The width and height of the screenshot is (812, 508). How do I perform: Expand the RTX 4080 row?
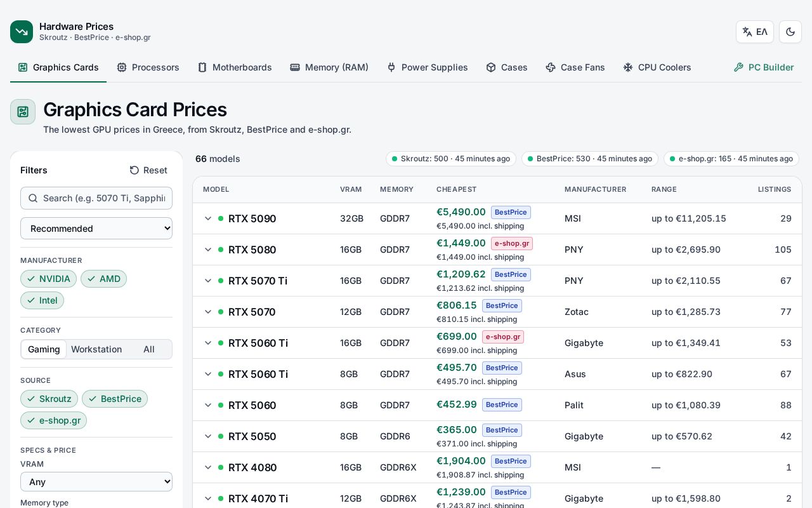tap(207, 467)
